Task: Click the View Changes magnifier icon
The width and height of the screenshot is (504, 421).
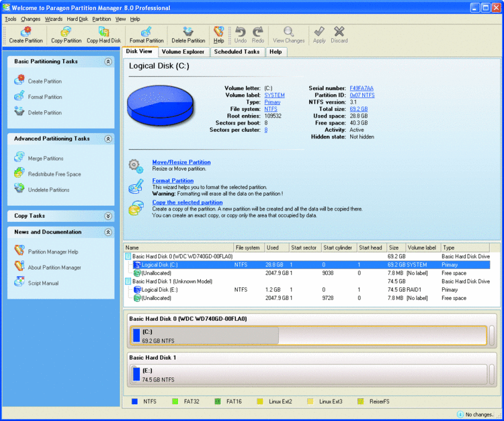Action: coord(288,32)
